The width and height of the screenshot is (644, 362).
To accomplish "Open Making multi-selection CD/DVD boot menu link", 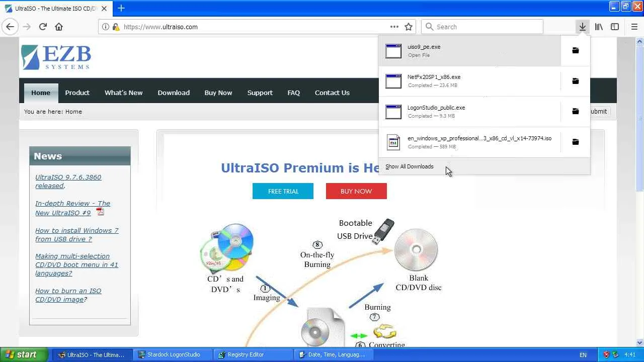I will (x=76, y=264).
